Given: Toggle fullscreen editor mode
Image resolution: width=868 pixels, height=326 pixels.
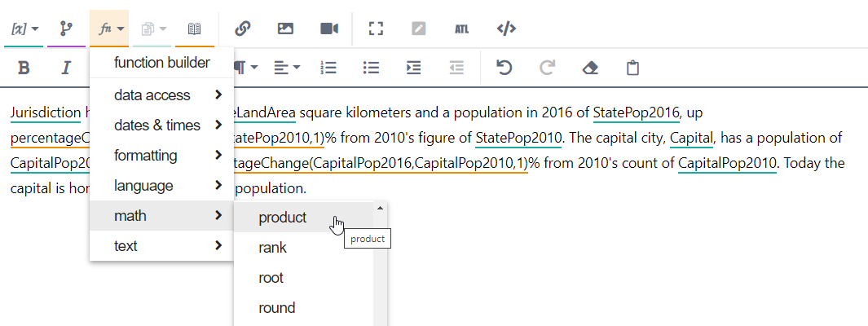Looking at the screenshot, I should point(376,29).
